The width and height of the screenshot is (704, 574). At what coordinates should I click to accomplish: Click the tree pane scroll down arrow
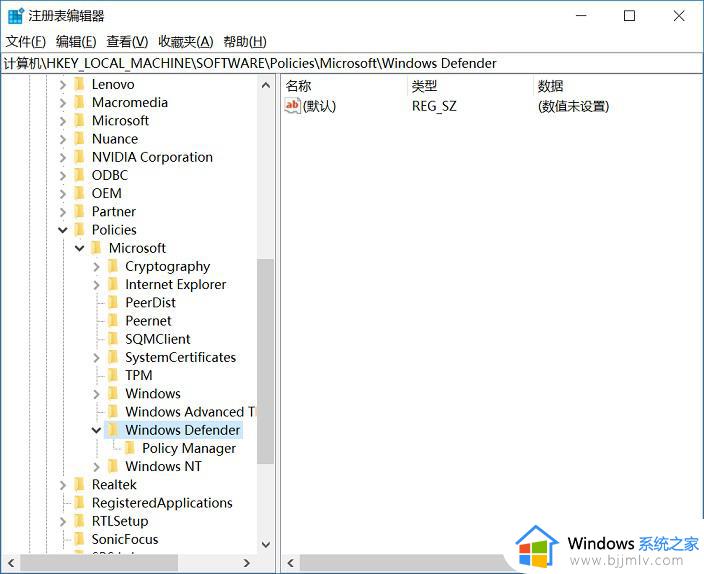[266, 545]
